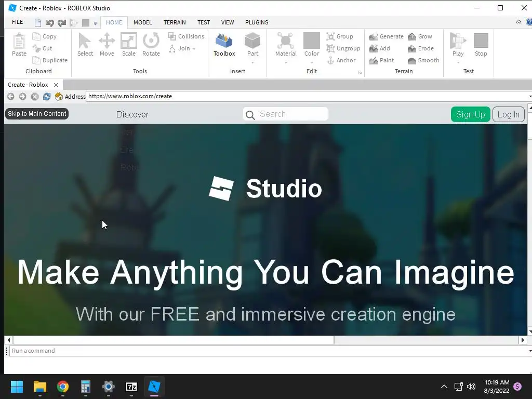Image resolution: width=532 pixels, height=399 pixels.
Task: Click the green Sign Up button
Action: 470,114
